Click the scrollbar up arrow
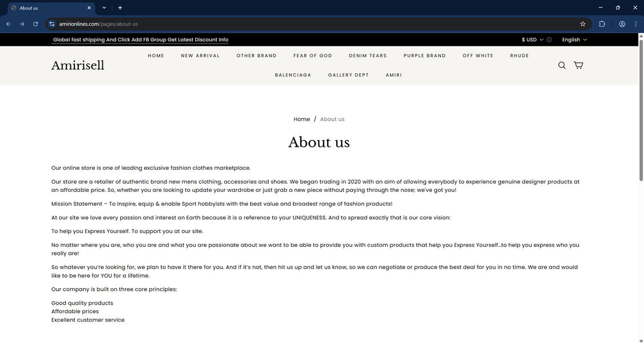Screen dimensions: 644x344 pyautogui.click(x=641, y=35)
